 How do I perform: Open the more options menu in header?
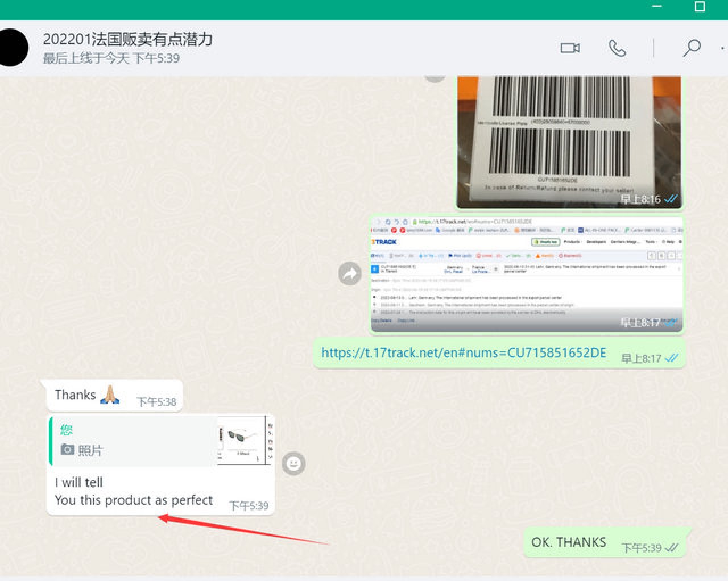(x=722, y=48)
